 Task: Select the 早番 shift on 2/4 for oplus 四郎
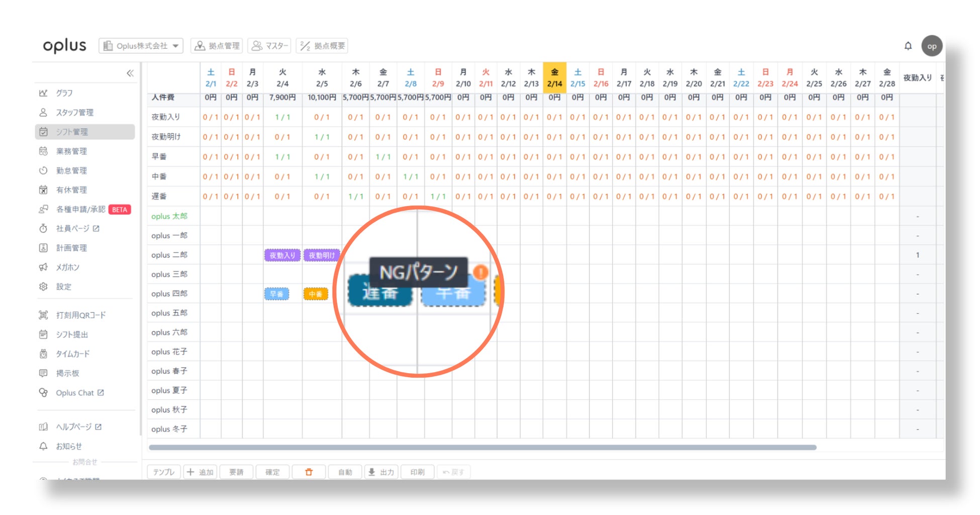276,294
